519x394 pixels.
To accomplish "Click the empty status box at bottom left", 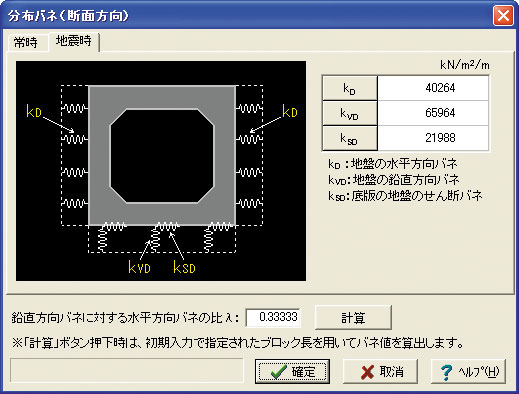I will click(x=127, y=370).
